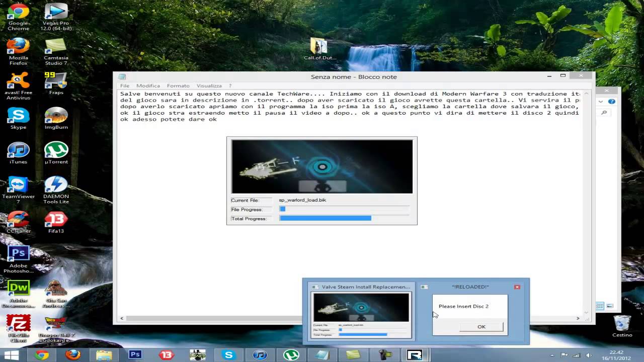Open network signal tray icon

pos(577,355)
